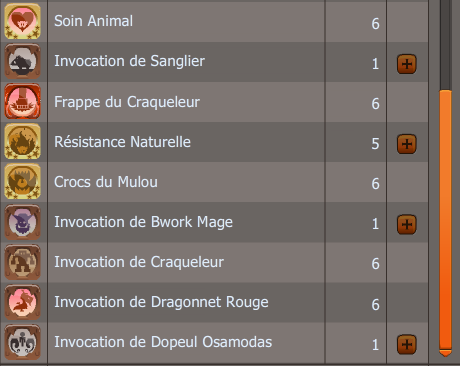Upgrade Invocation de Dopeul Osamodas with plus
This screenshot has height=366, width=460.
pyautogui.click(x=407, y=344)
